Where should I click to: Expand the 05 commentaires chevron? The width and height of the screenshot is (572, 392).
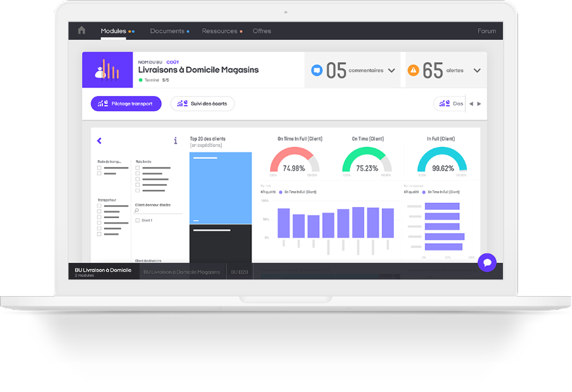click(392, 70)
